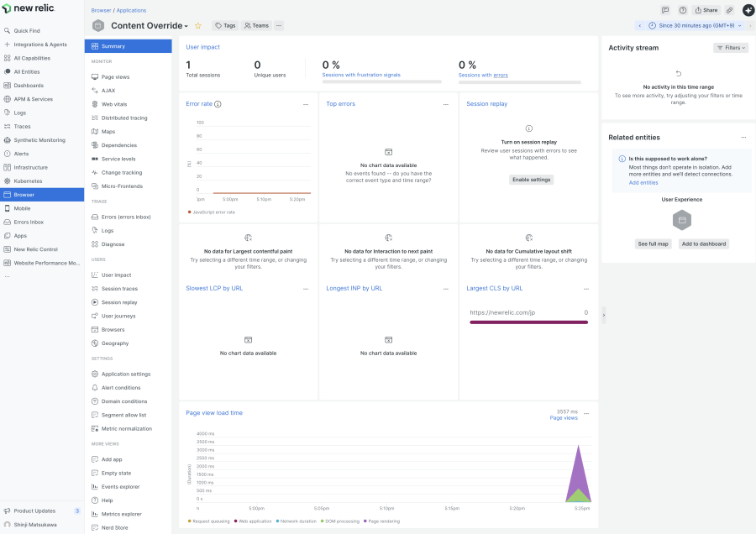The width and height of the screenshot is (756, 534).
Task: Select Browser in the left navigation
Action: [x=42, y=195]
